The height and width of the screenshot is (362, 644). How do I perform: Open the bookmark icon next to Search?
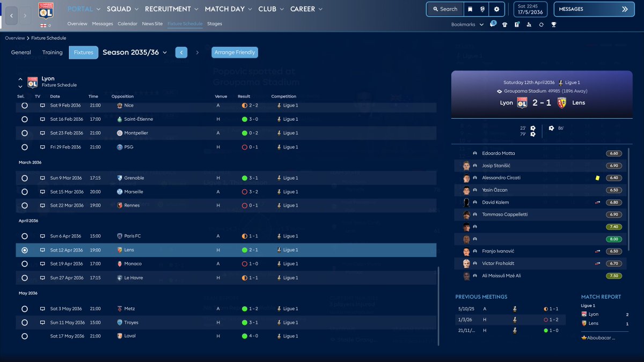pyautogui.click(x=470, y=9)
